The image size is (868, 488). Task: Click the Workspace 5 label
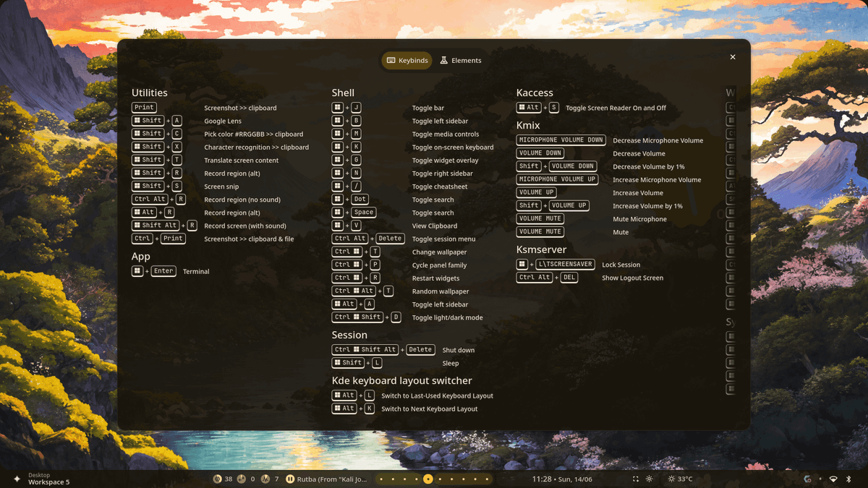pyautogui.click(x=49, y=482)
